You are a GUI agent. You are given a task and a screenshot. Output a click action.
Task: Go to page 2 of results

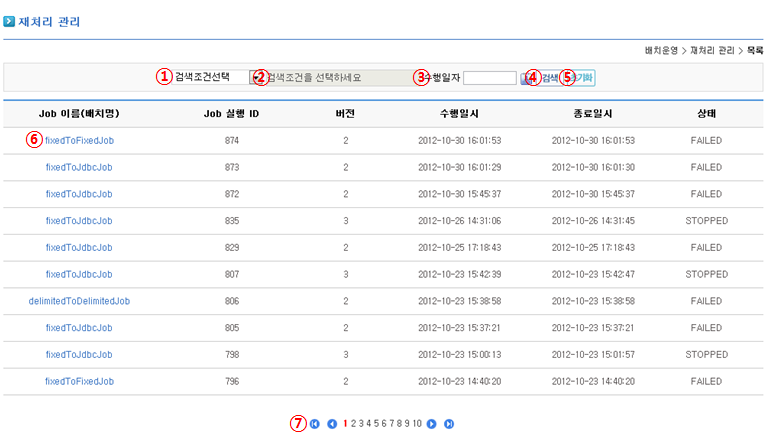click(353, 424)
